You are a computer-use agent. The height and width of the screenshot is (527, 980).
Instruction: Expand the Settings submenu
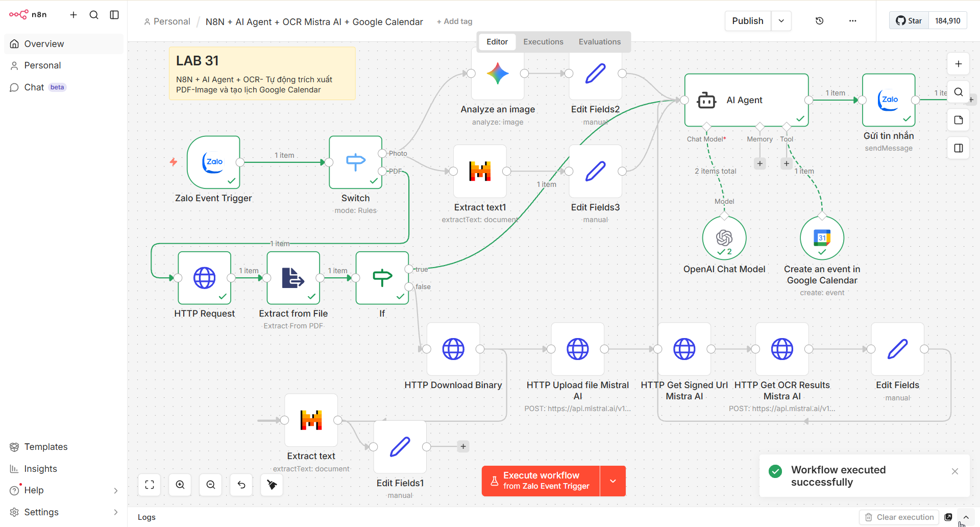tap(115, 512)
